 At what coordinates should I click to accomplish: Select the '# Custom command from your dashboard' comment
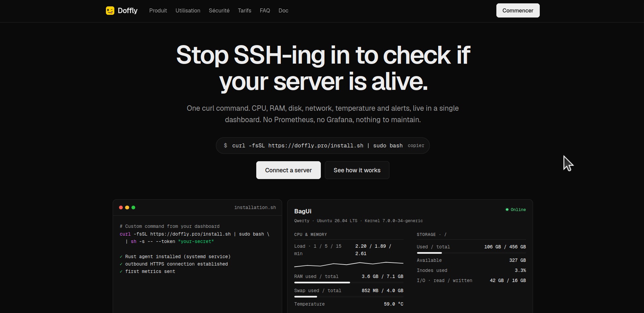pyautogui.click(x=169, y=227)
